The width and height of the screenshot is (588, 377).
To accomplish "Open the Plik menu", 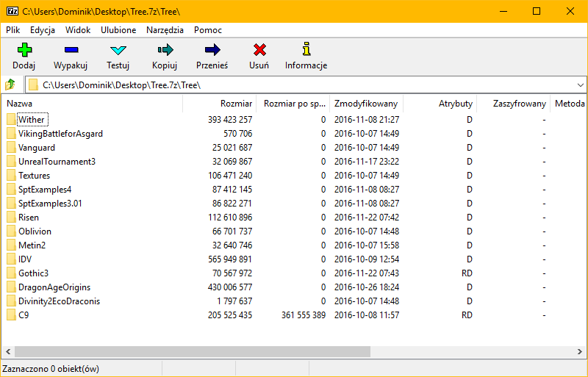I will (x=13, y=30).
